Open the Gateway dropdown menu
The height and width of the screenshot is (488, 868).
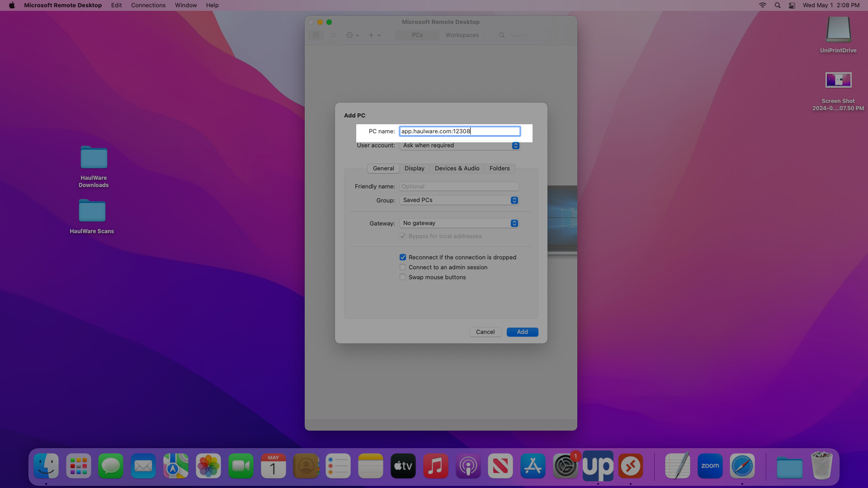(x=458, y=223)
